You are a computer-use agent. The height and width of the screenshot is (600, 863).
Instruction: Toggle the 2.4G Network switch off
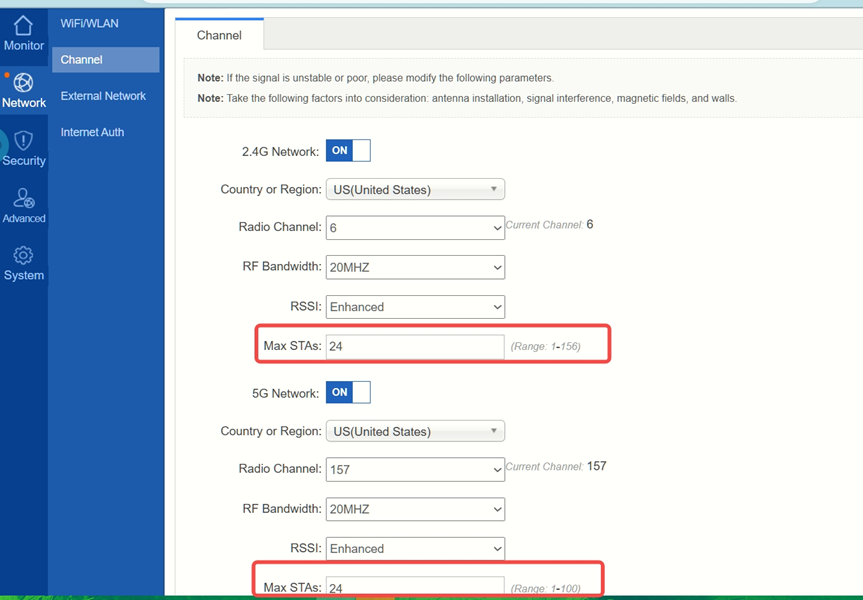click(348, 151)
